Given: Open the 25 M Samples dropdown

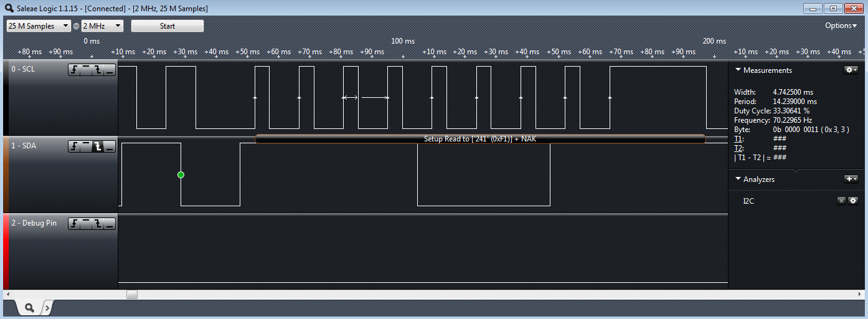Looking at the screenshot, I should (x=39, y=26).
